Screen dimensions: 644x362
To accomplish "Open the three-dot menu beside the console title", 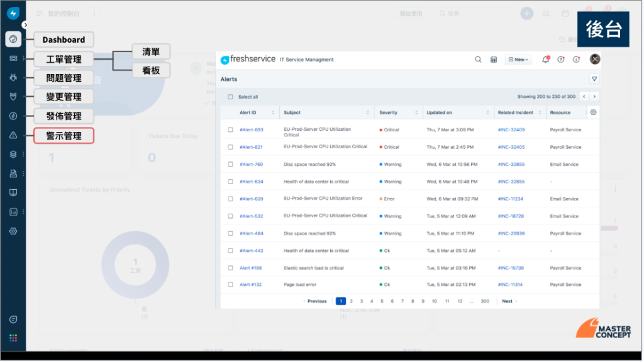I will 94,14.
